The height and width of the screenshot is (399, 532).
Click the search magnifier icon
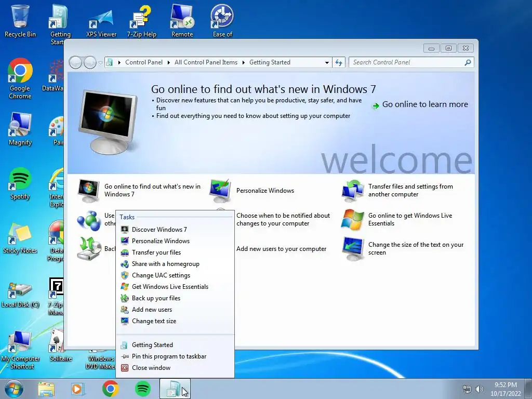pos(468,62)
